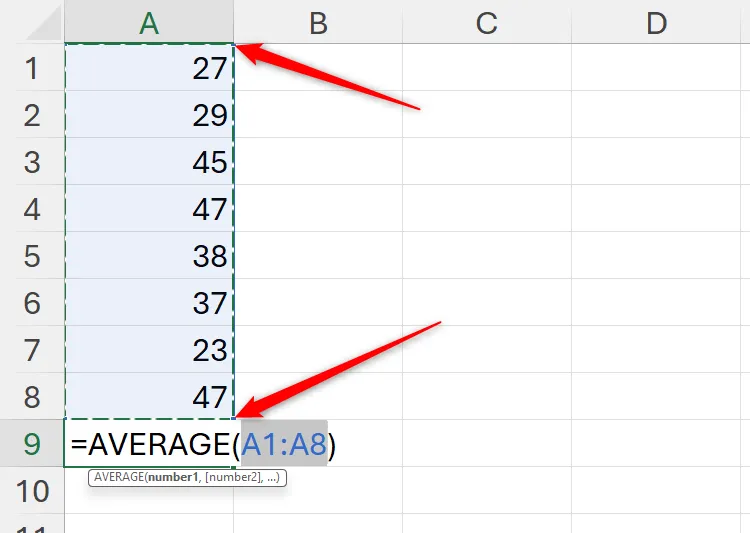
Task: Click number1 argument in the tooltip
Action: (x=173, y=477)
